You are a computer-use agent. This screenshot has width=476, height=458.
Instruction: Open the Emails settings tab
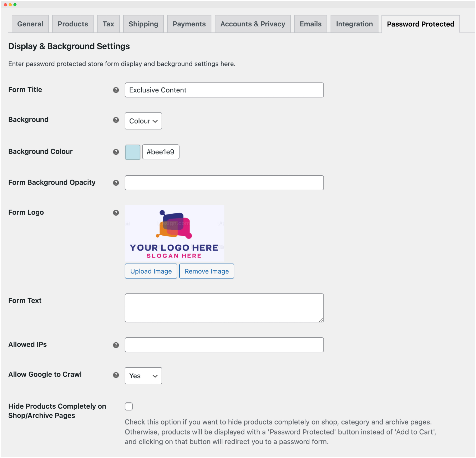pos(310,24)
